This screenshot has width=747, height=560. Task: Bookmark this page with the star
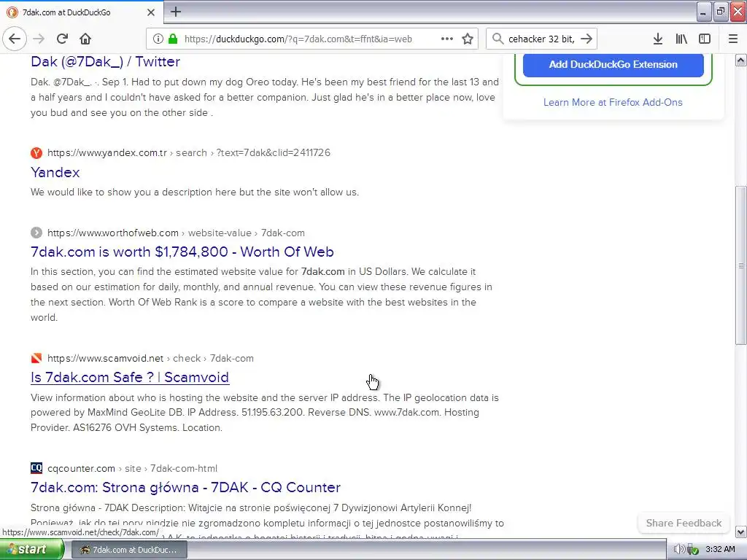468,39
